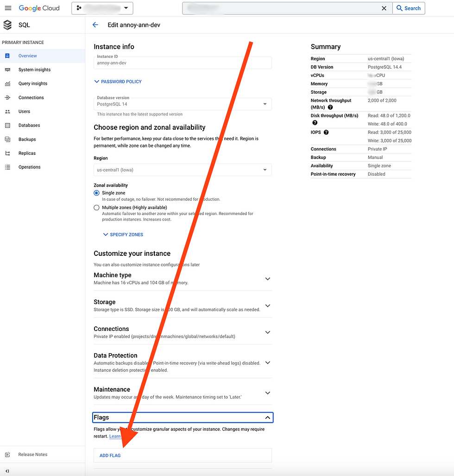Open the Learn more link under Flags

pos(115,436)
